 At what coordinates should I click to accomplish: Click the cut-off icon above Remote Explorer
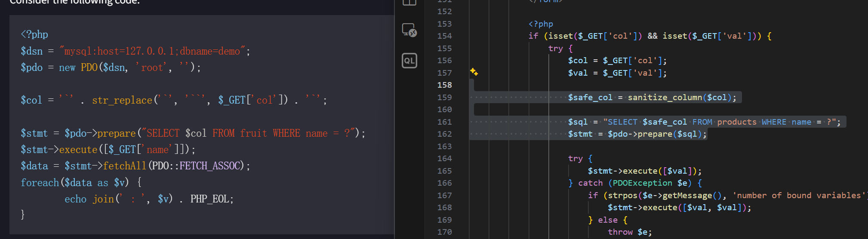click(409, 3)
